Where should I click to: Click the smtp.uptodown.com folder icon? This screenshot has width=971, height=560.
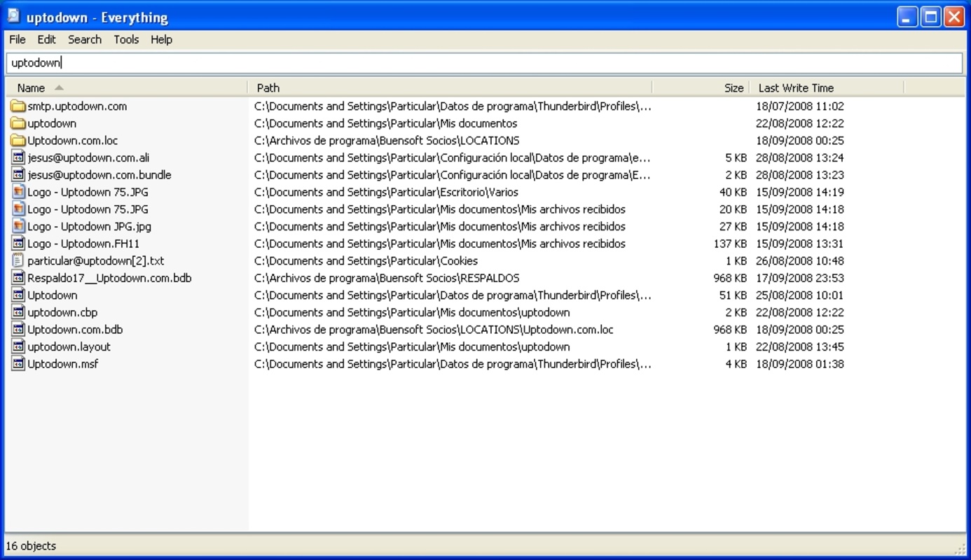tap(18, 106)
